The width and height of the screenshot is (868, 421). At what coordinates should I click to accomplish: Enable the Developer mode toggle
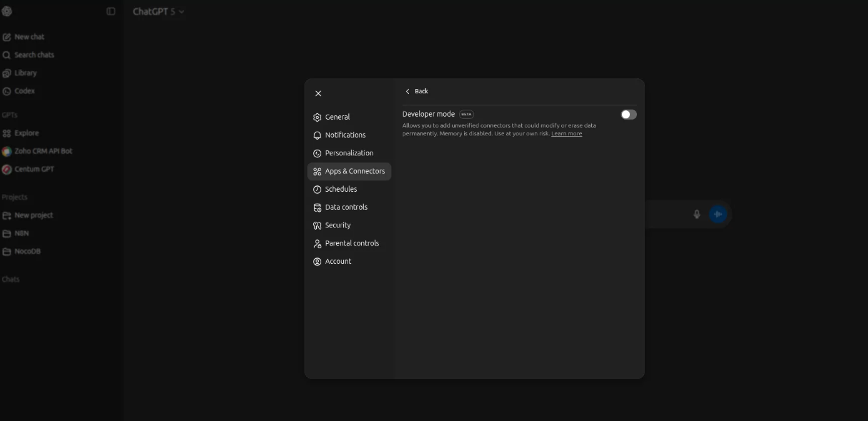pos(629,115)
